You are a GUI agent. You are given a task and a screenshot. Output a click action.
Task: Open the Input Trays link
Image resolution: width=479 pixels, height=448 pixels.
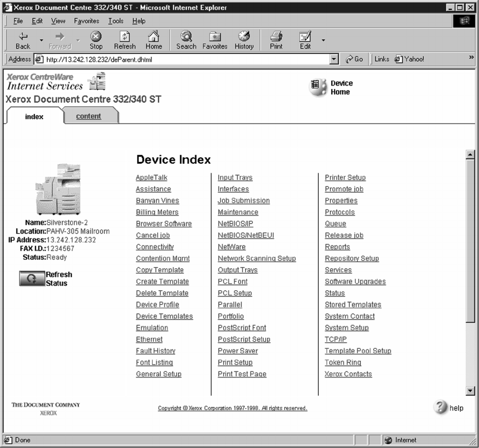(x=235, y=177)
